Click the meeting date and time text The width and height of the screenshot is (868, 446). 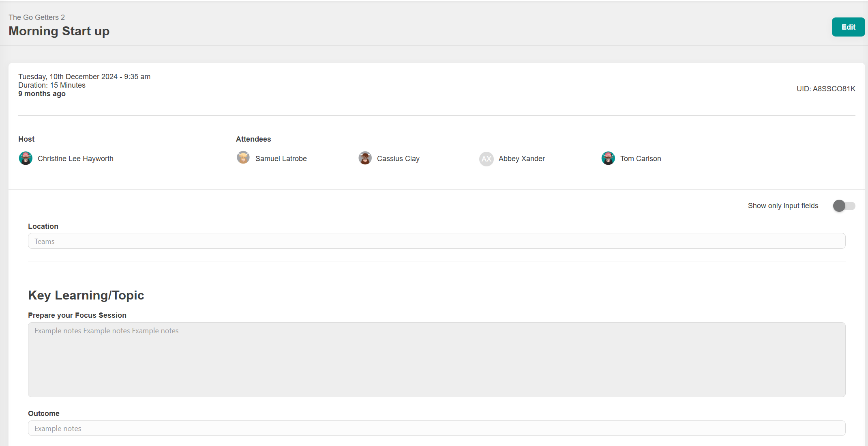pyautogui.click(x=84, y=77)
